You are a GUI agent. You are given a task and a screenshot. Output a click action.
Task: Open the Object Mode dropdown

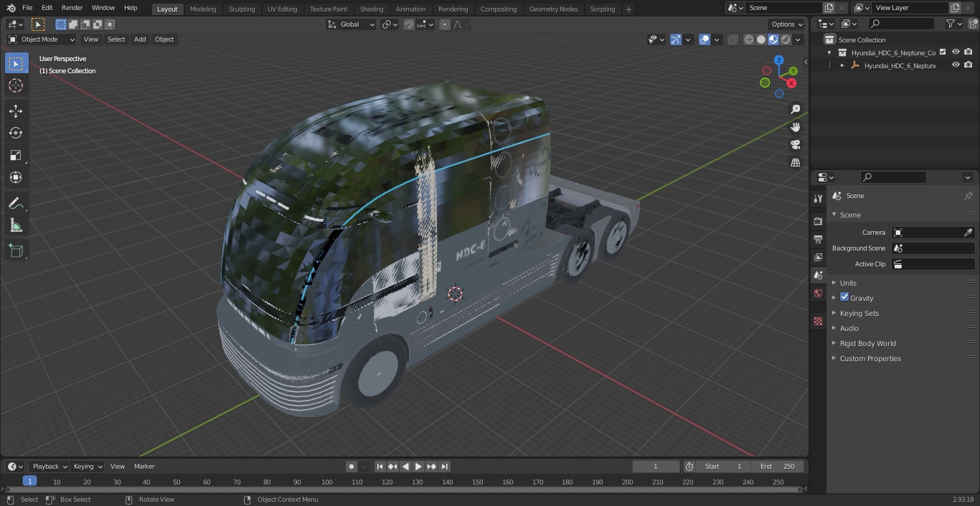42,39
